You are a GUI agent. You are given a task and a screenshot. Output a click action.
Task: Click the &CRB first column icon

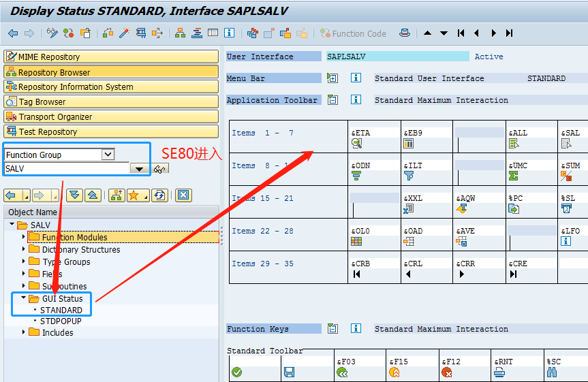(x=356, y=274)
